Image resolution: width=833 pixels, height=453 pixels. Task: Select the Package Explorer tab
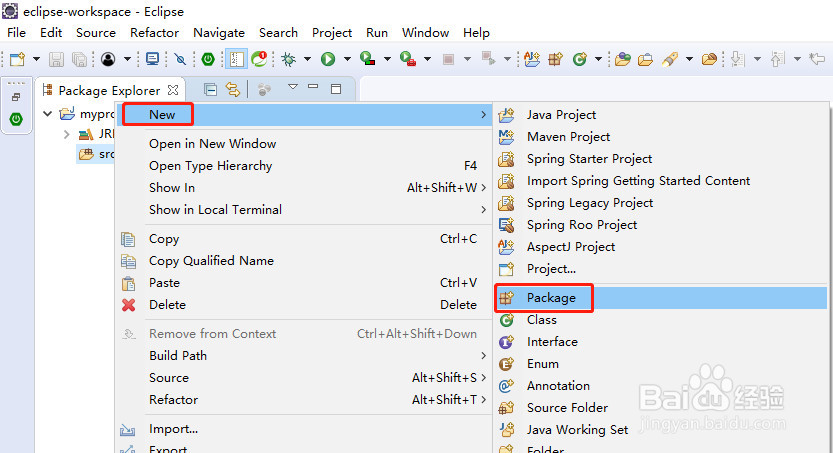(109, 91)
